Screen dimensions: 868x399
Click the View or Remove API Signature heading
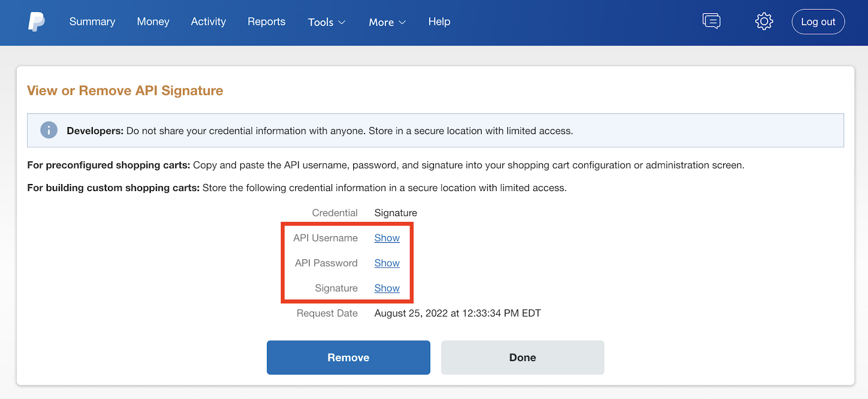coord(125,91)
